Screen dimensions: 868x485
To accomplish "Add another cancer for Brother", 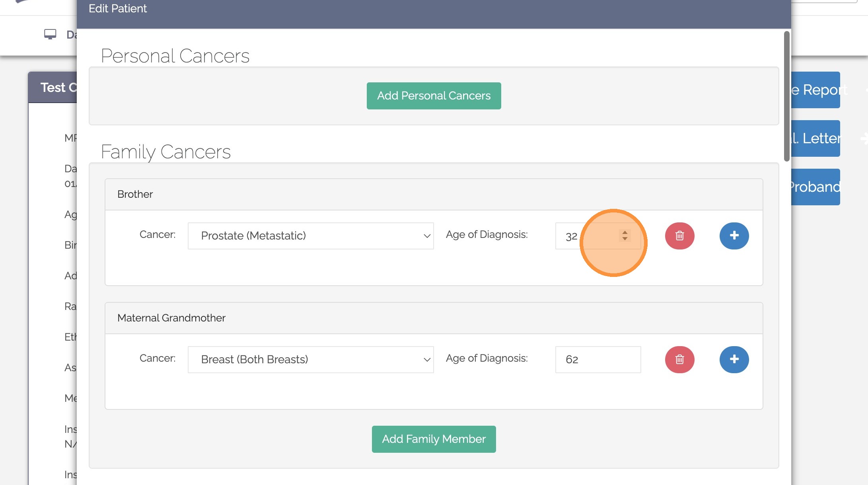I will pyautogui.click(x=734, y=236).
